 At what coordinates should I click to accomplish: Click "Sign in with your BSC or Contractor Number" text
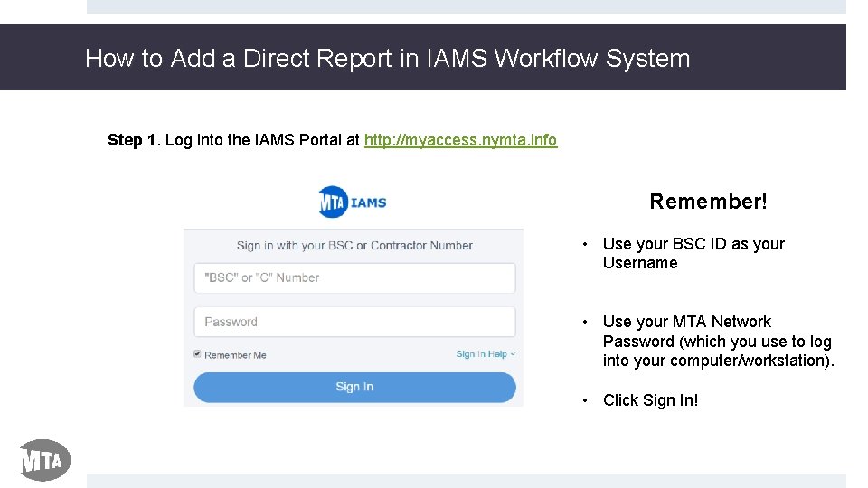click(354, 246)
